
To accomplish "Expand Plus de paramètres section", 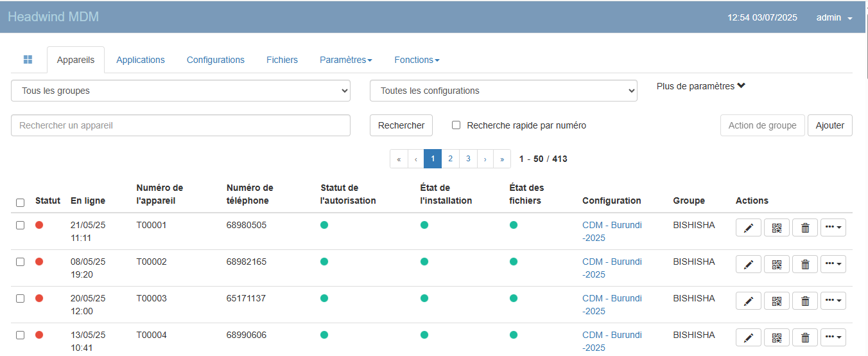I will 700,86.
